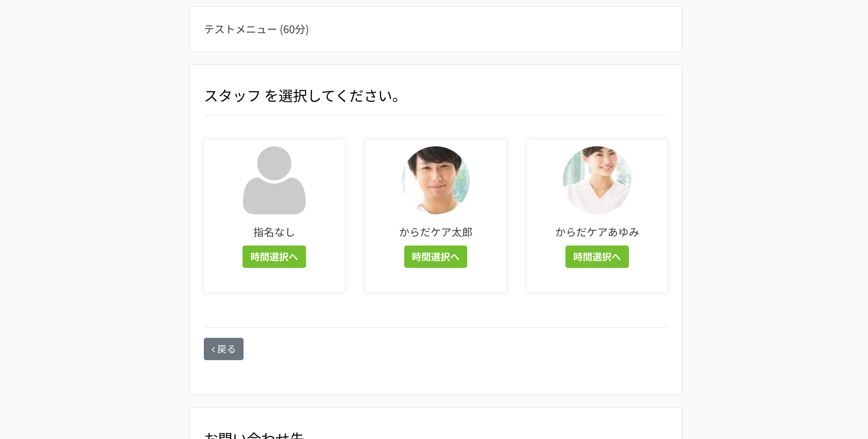Click the 指名なし name label
The width and height of the screenshot is (868, 439).
tap(274, 232)
